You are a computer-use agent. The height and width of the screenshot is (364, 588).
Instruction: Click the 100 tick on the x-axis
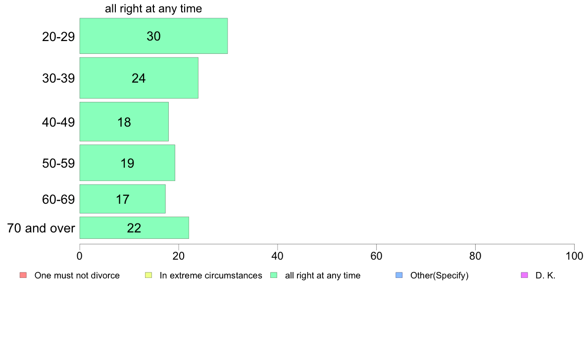coord(574,256)
